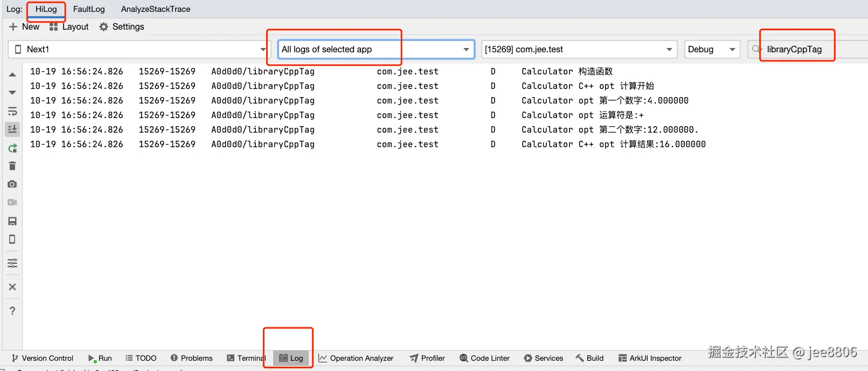
Task: Open the Services tool window
Action: (x=544, y=358)
